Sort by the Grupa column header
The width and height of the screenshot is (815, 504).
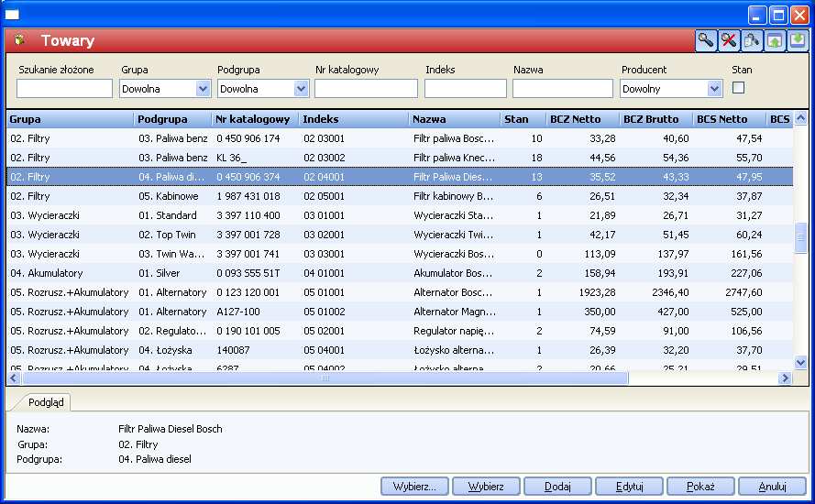[x=70, y=119]
